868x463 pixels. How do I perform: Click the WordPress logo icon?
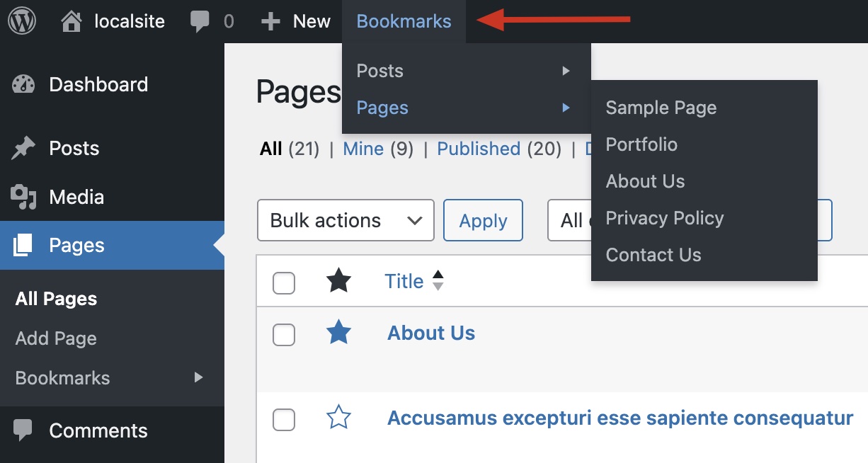click(x=22, y=21)
